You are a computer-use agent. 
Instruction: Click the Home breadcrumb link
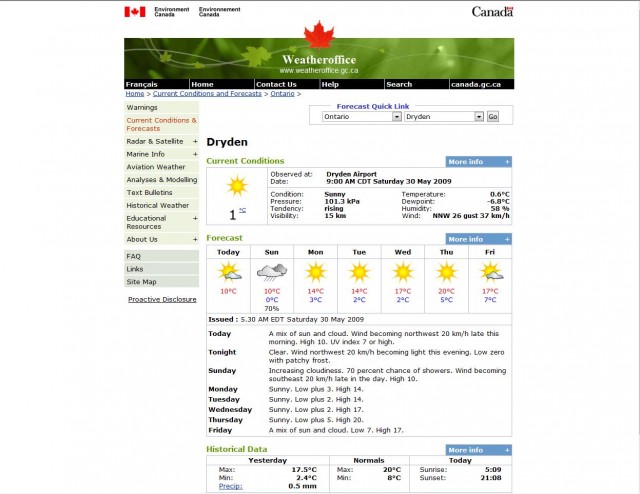[x=135, y=93]
